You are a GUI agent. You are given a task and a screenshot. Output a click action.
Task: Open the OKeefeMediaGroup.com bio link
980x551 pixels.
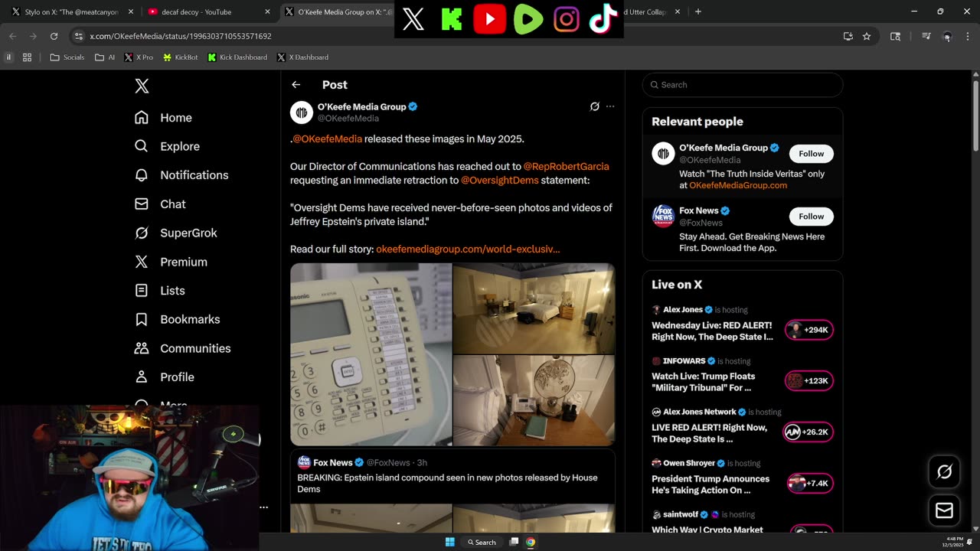coord(738,185)
